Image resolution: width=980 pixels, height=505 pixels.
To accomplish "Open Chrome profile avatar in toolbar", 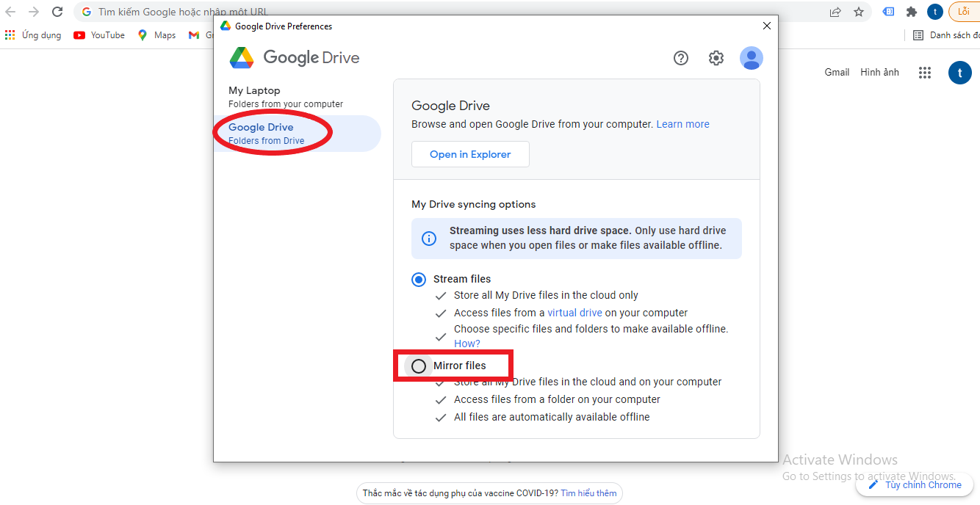I will (x=934, y=12).
